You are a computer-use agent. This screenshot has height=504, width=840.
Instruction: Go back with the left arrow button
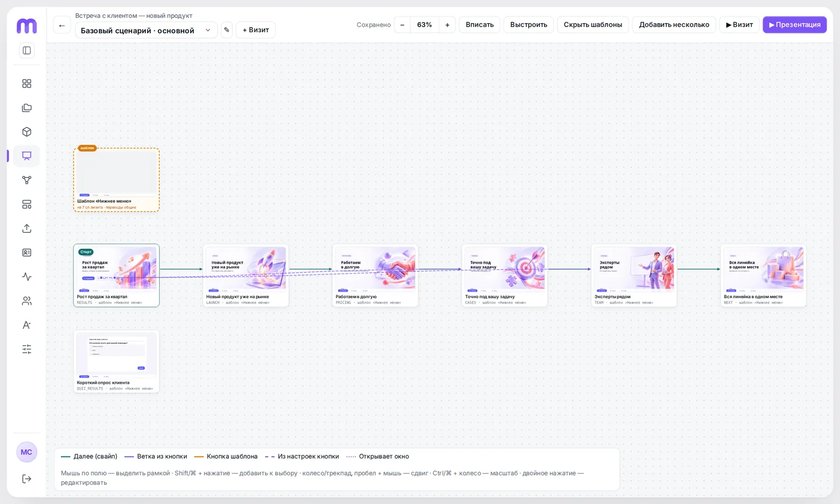[x=62, y=25]
